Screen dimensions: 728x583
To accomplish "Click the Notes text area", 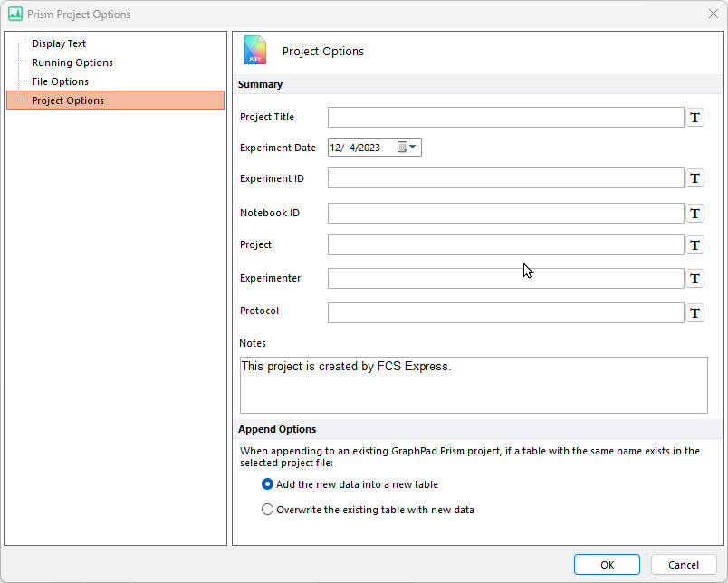I will [474, 386].
